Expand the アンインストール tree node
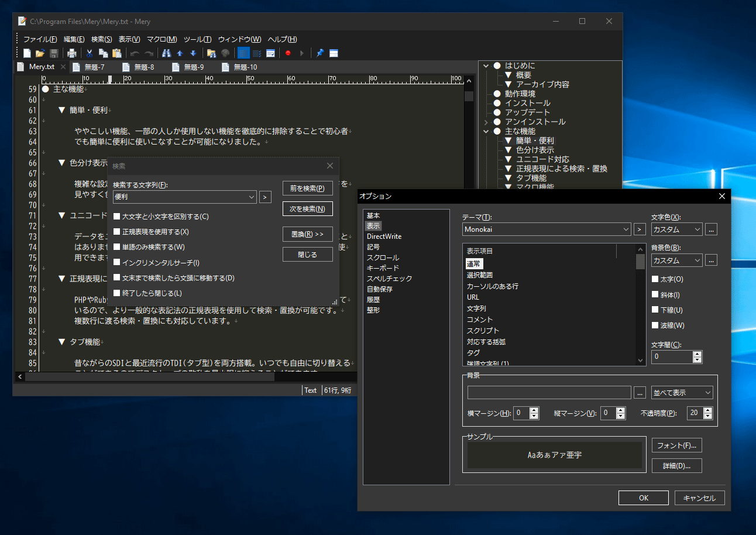This screenshot has width=756, height=535. (486, 122)
